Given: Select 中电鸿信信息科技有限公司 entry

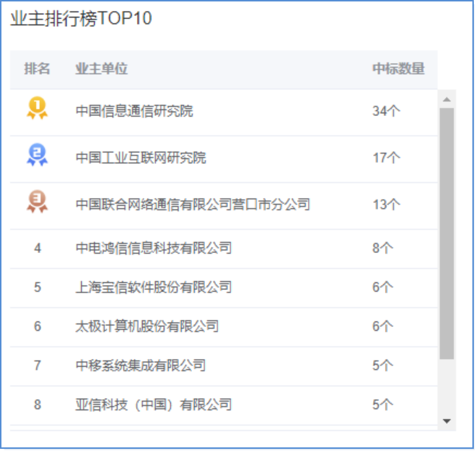Looking at the screenshot, I should click(x=154, y=249).
